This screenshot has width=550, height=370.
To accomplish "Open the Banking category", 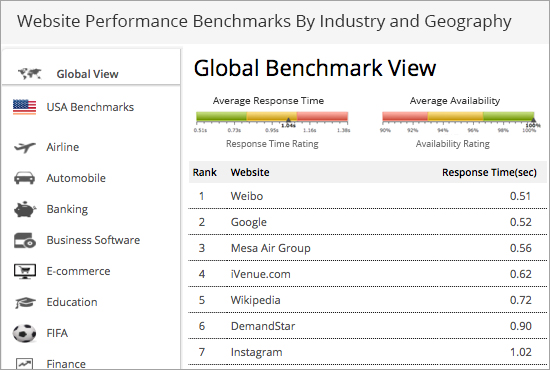I will click(x=67, y=209).
